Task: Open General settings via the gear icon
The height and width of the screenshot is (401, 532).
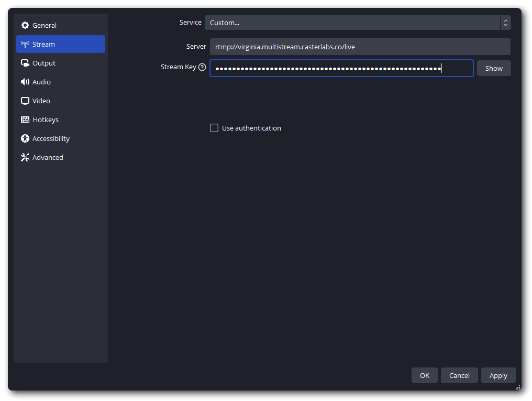Action: pos(25,25)
